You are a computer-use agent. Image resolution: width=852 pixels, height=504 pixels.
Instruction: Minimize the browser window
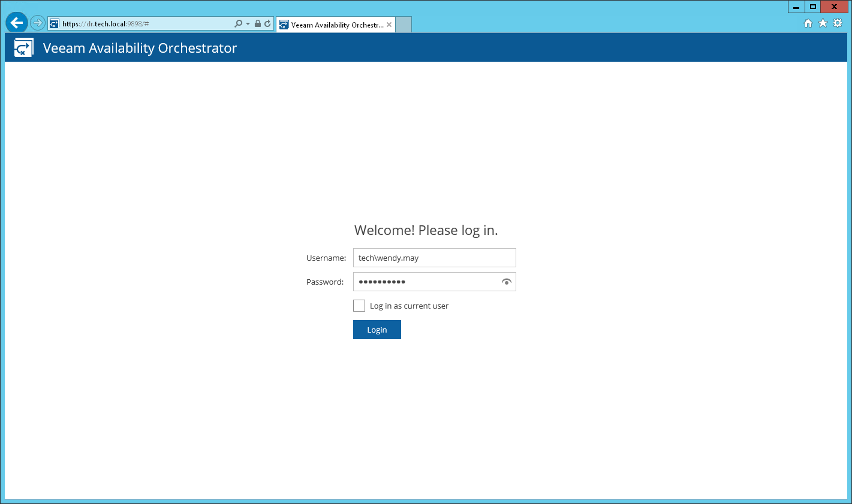pos(796,7)
